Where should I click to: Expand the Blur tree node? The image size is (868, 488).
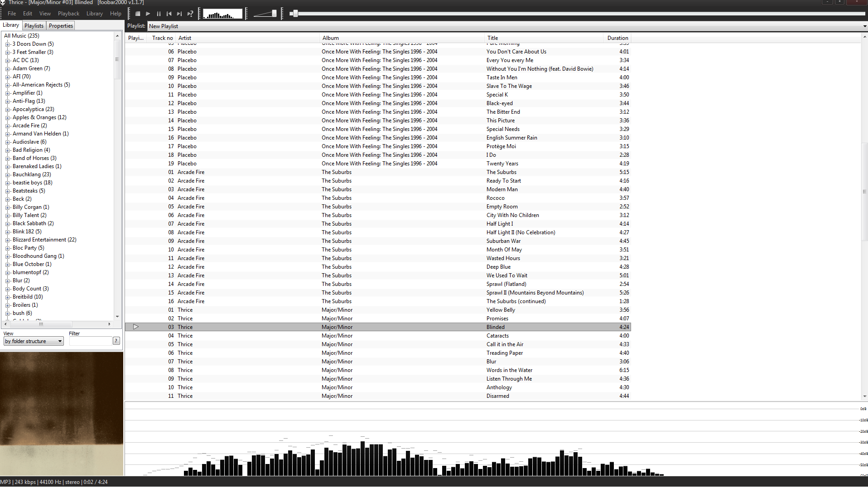[7, 281]
